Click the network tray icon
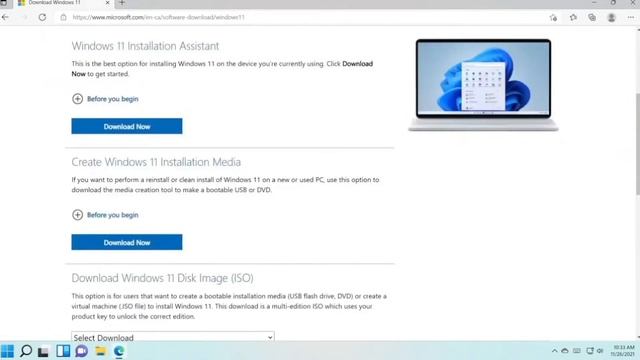Screen dimensions: 640x360 [590, 351]
